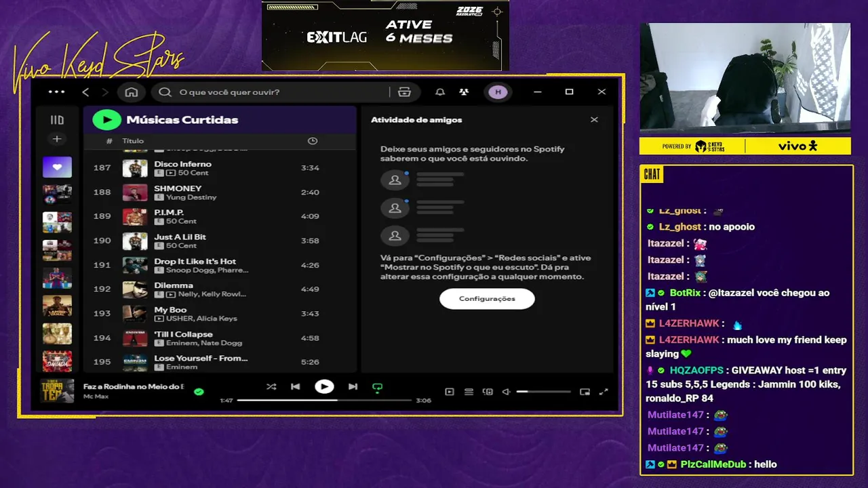Click the webcam preview in the stream overlay

(745, 79)
